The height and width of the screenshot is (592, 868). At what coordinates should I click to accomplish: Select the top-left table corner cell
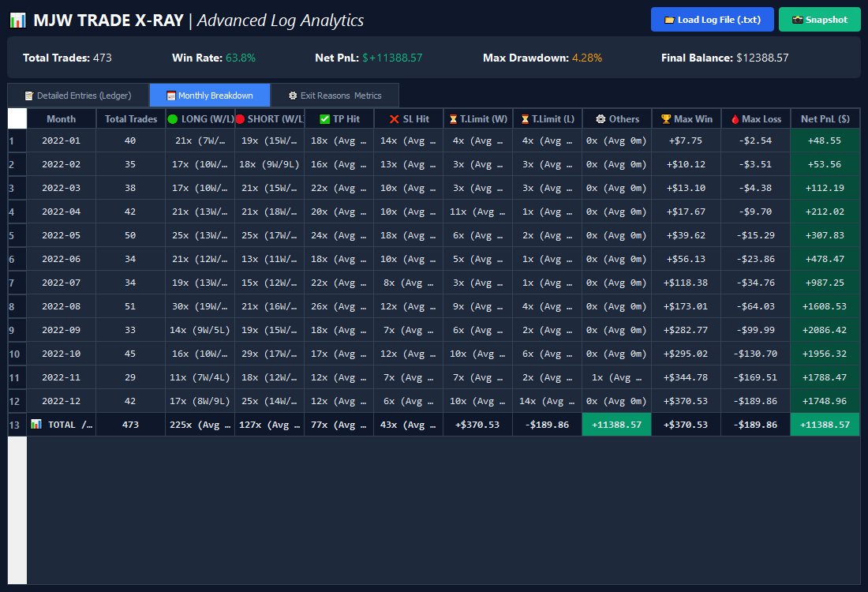pyautogui.click(x=17, y=118)
